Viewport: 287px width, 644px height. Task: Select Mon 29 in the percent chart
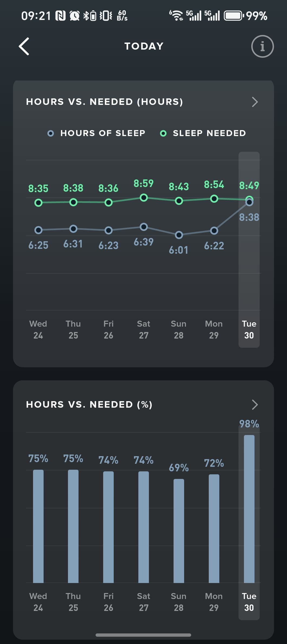[x=214, y=602]
